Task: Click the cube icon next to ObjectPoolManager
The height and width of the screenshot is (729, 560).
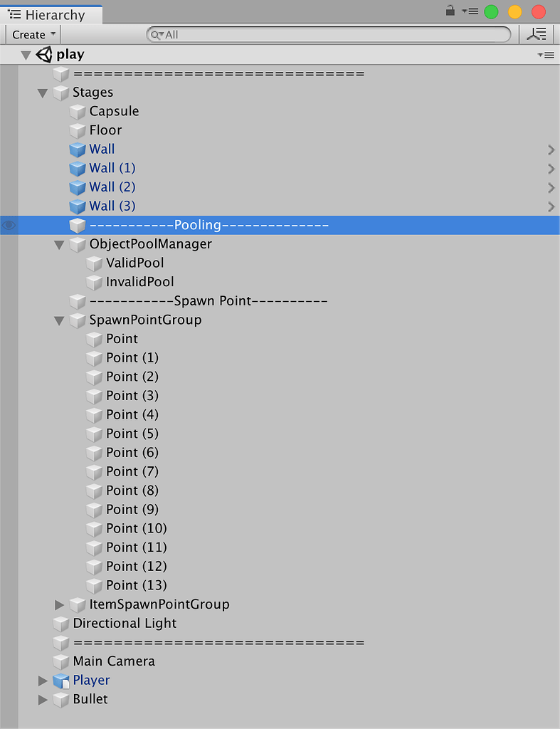Action: click(x=77, y=243)
